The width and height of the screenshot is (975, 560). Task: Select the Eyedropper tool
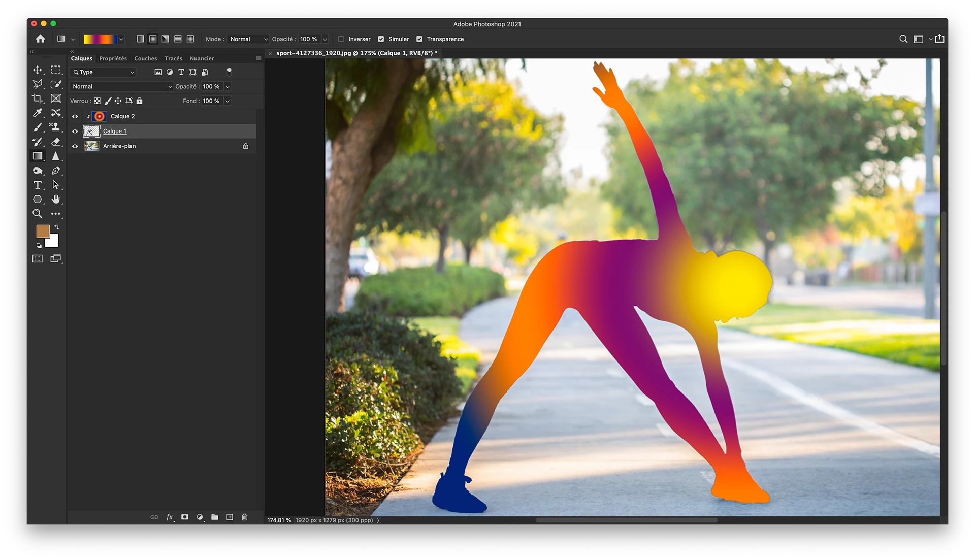click(x=38, y=113)
